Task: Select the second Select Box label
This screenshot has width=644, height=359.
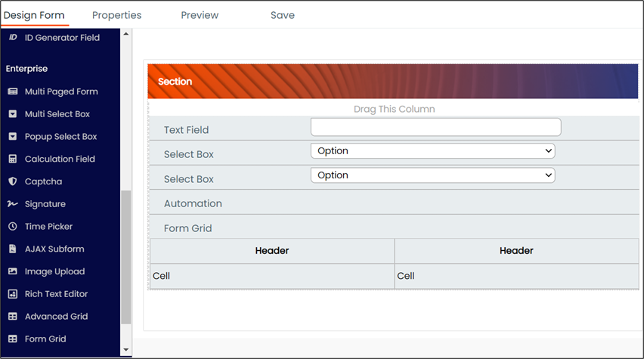Action: pos(189,179)
